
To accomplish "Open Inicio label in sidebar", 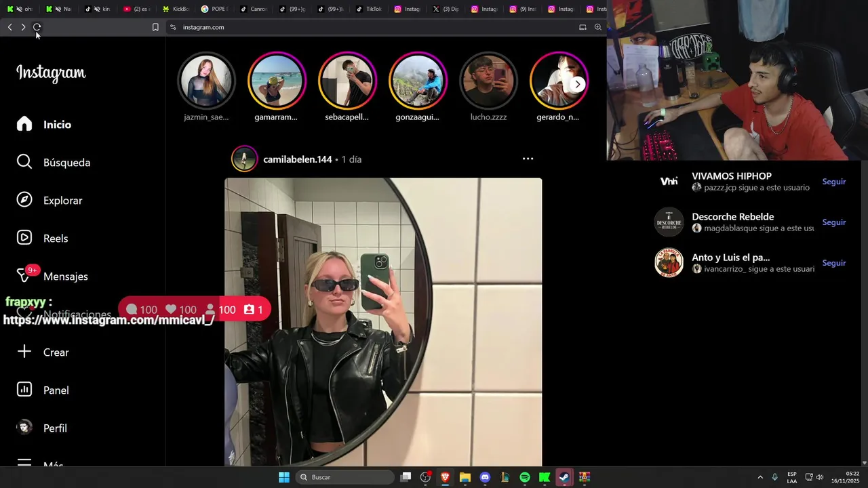I will point(57,125).
